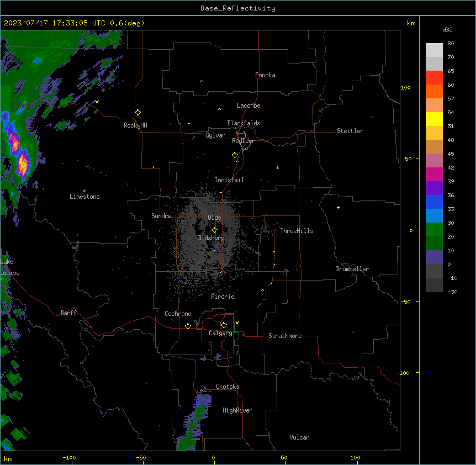
Task: Click the yellow diamond radar-site marker above Didsbury
Action: (214, 230)
